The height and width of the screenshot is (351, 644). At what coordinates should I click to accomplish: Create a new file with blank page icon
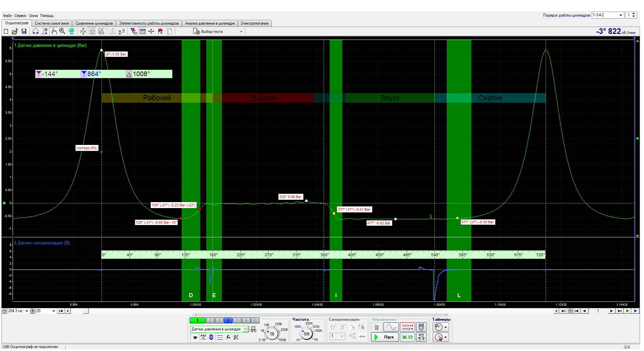[6, 32]
